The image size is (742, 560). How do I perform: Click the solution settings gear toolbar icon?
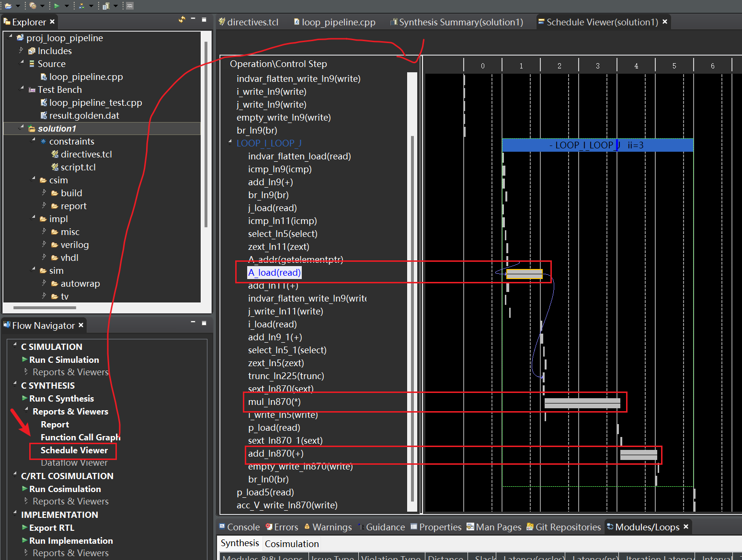pyautogui.click(x=33, y=6)
